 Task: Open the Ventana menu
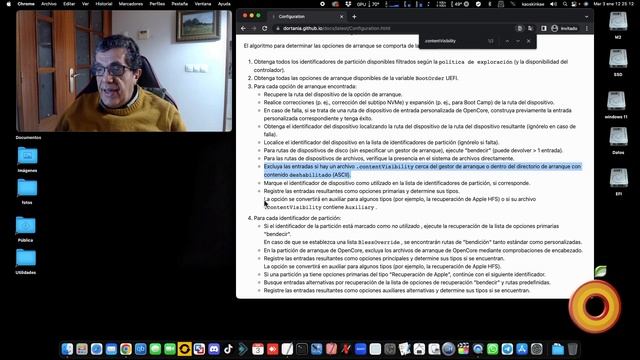203,4
